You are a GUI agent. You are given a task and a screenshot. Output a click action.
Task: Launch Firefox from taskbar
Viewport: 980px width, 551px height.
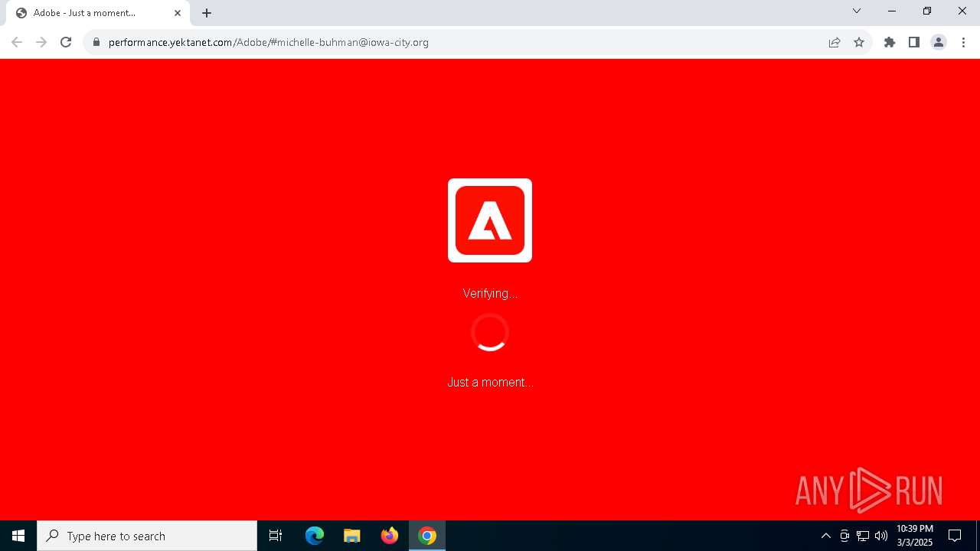[x=390, y=536]
